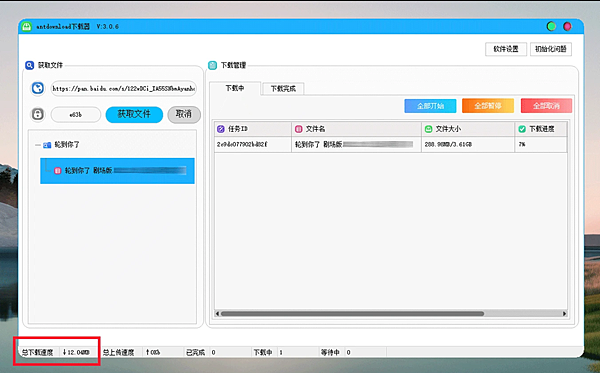This screenshot has height=373, width=600.
Task: Click the 等待中 status label
Action: tap(330, 352)
